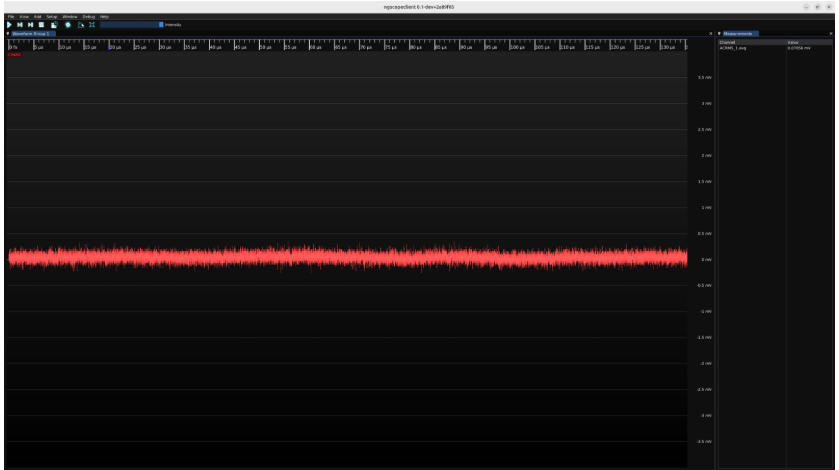Expand the dock arrow beside Waveform Group 1
This screenshot has height=470, width=839.
coord(8,34)
